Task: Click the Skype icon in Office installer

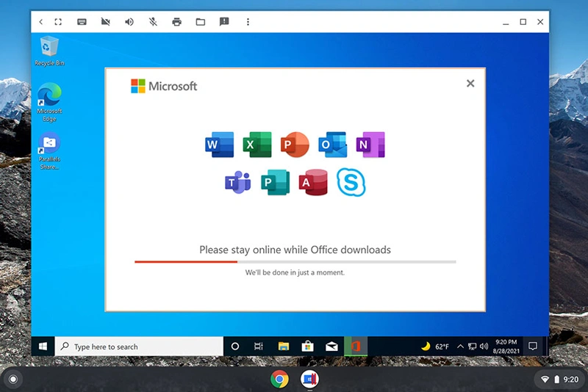Action: pos(351,182)
